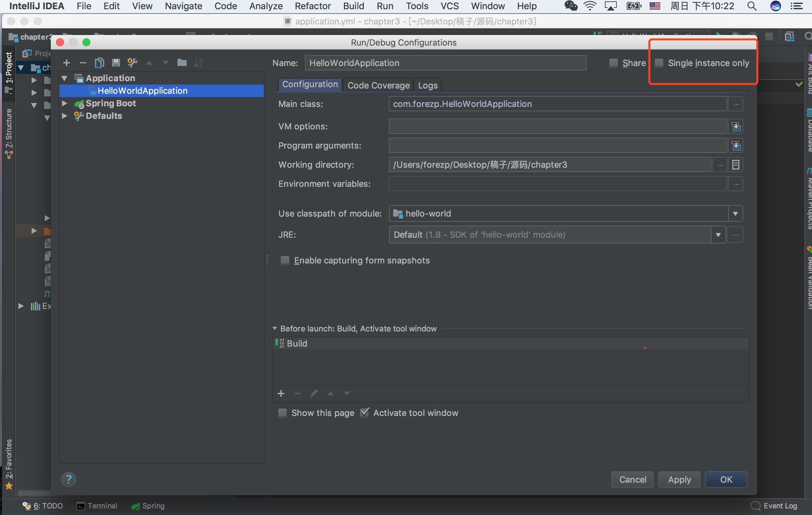Open the classpath module dropdown
Image resolution: width=812 pixels, height=515 pixels.
click(x=735, y=214)
